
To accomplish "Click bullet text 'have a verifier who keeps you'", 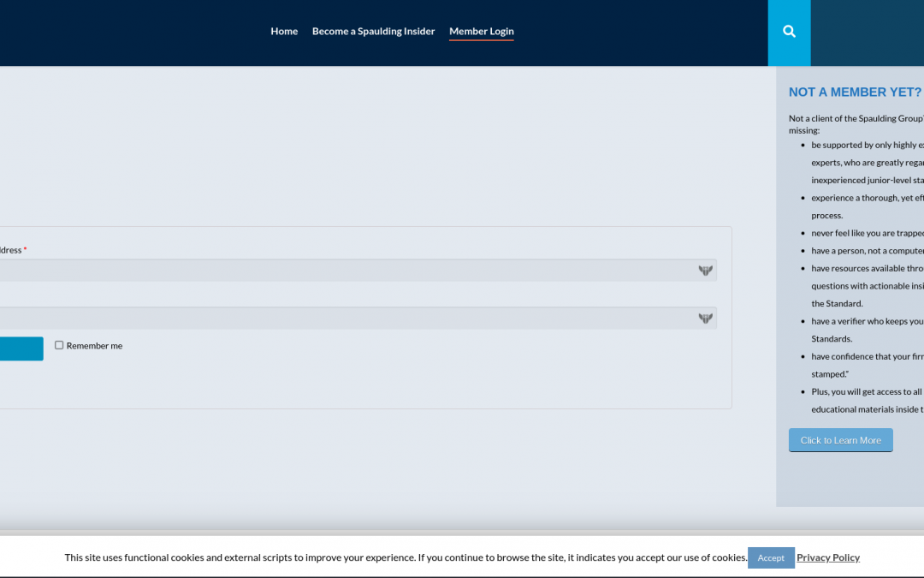I will (868, 321).
